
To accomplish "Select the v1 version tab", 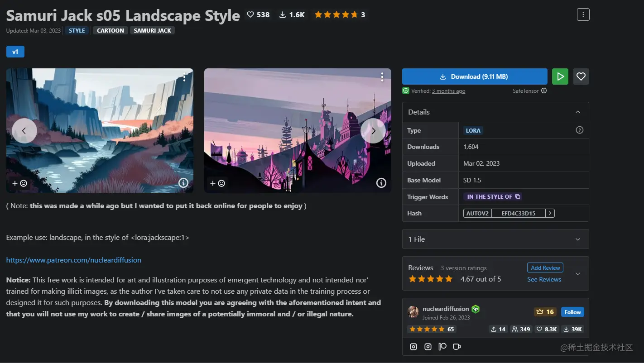I will pyautogui.click(x=15, y=52).
